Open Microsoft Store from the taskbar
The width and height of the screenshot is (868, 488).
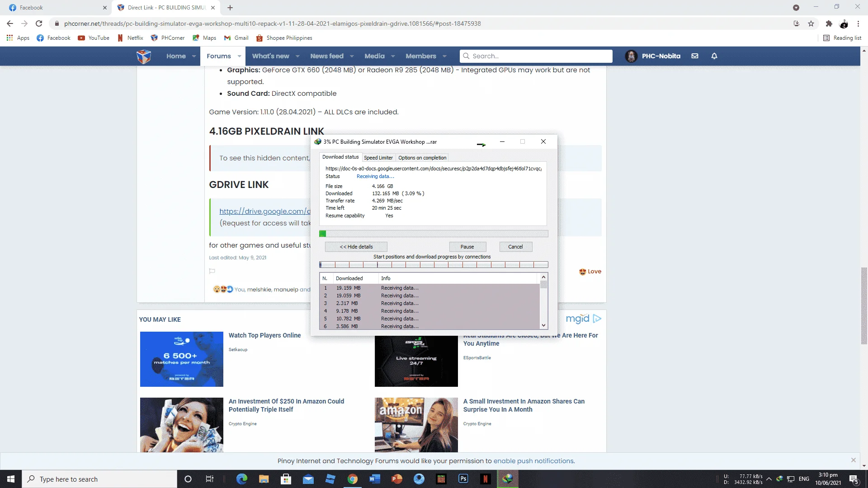(x=286, y=479)
